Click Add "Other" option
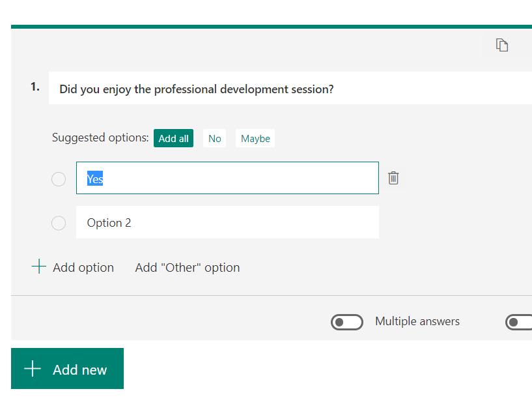The image size is (532, 404). coord(188,267)
